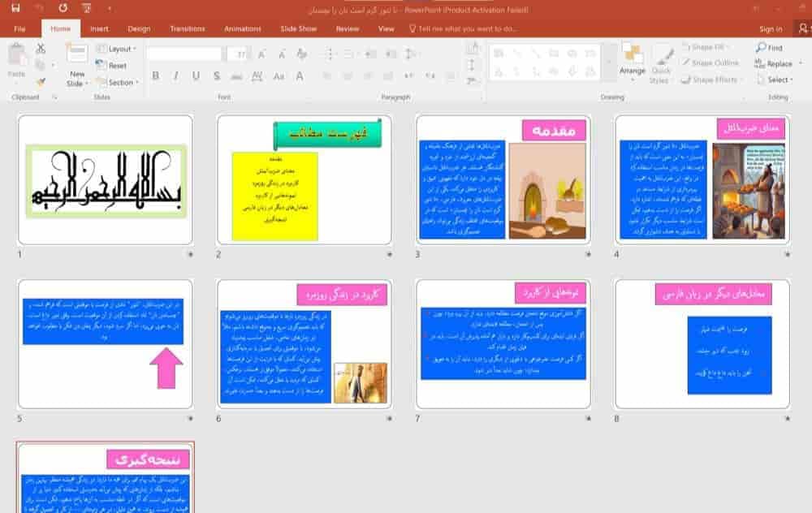Click transition star icon under slide 6
The width and height of the screenshot is (812, 513).
(x=390, y=418)
